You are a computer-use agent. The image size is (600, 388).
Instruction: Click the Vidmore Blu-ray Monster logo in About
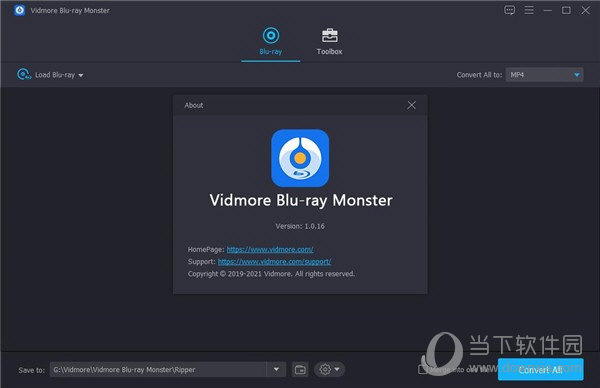pyautogui.click(x=300, y=158)
